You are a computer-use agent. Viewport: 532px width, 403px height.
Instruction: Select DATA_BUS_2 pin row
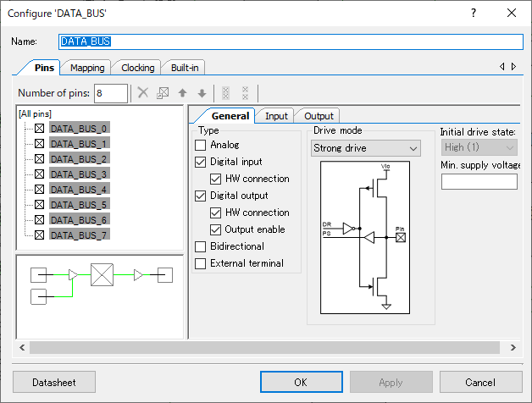(79, 159)
